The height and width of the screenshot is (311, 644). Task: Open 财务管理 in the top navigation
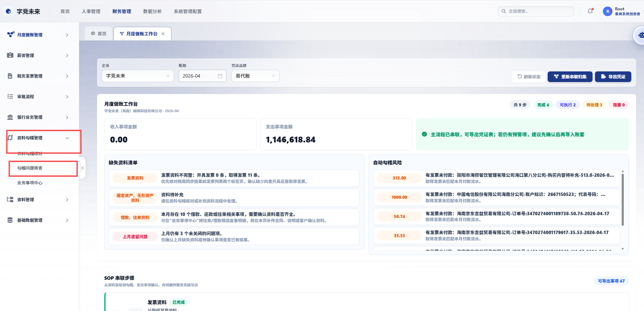coord(122,11)
